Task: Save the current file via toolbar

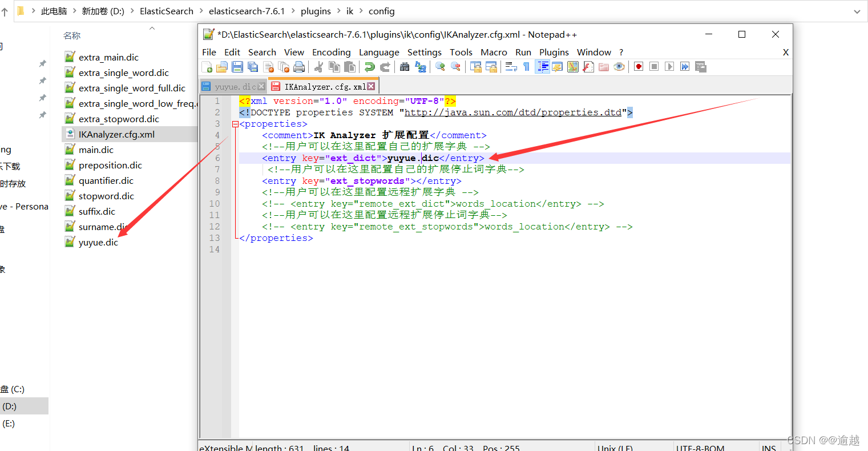Action: 237,67
